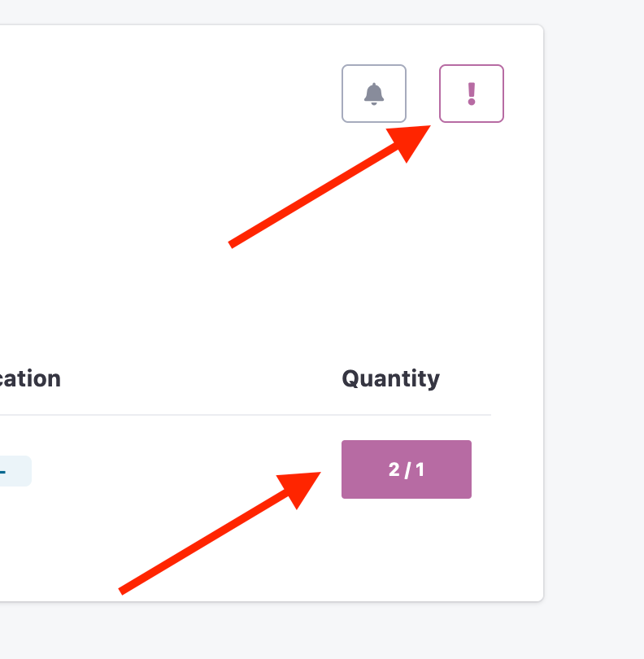Click the red arrow pointing at the quantity badge
This screenshot has height=659, width=644.
[x=220, y=533]
